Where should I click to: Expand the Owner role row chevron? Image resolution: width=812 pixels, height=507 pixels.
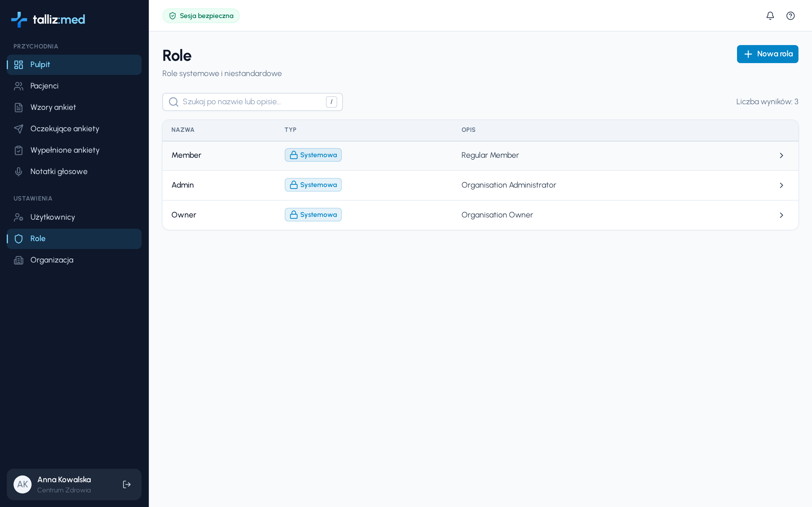781,215
